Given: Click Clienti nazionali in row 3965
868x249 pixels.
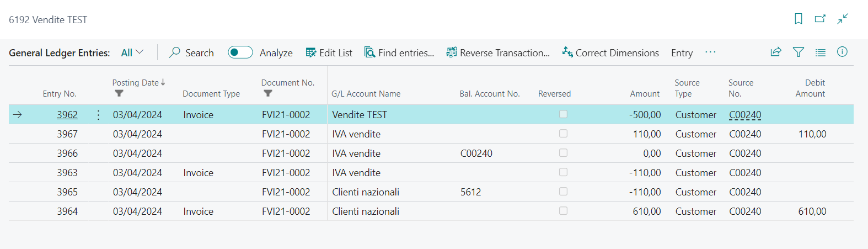Looking at the screenshot, I should pos(366,192).
